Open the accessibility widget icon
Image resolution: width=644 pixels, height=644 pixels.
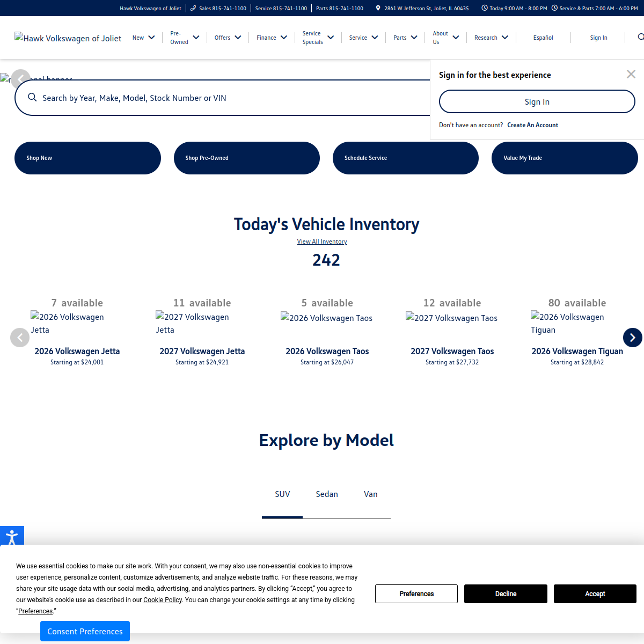coord(12,537)
